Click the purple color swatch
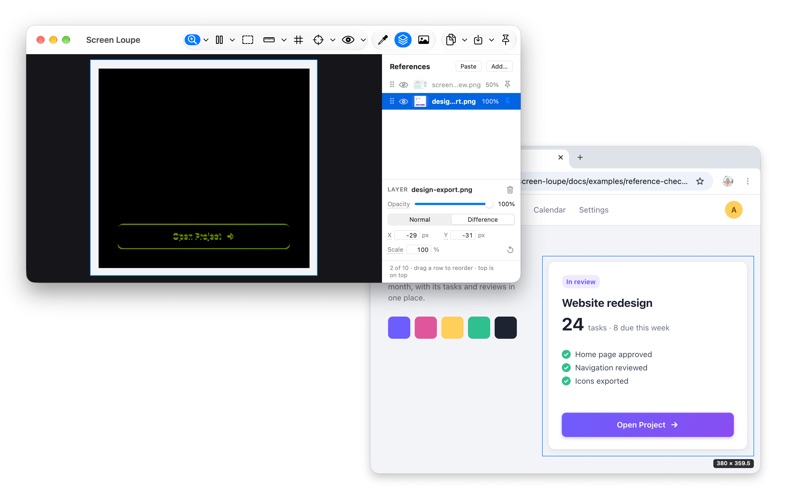800x500 pixels. point(399,328)
